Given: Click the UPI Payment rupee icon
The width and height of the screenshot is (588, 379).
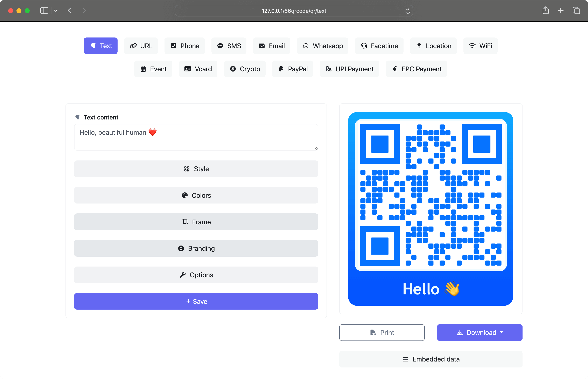Looking at the screenshot, I should tap(329, 69).
